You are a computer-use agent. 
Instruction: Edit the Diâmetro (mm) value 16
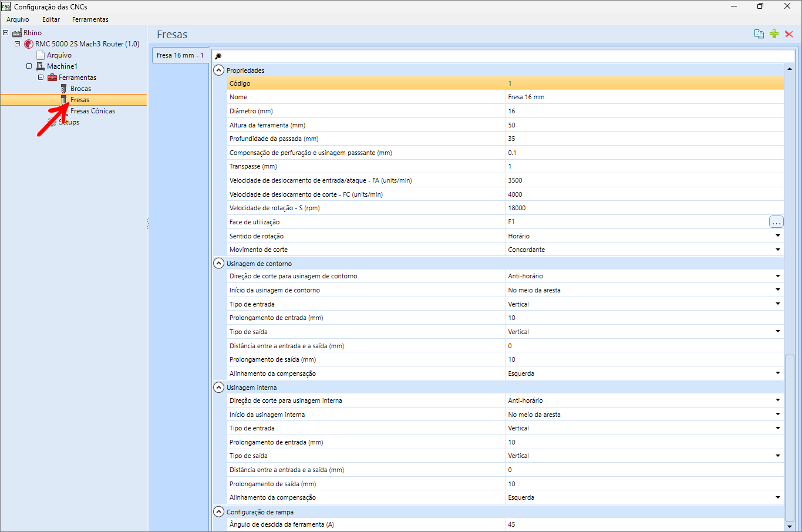(x=645, y=111)
